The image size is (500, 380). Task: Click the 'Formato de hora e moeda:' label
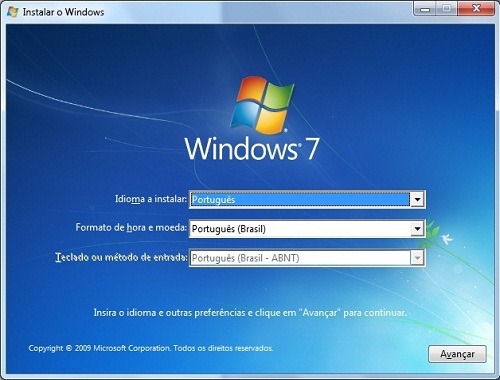[131, 228]
